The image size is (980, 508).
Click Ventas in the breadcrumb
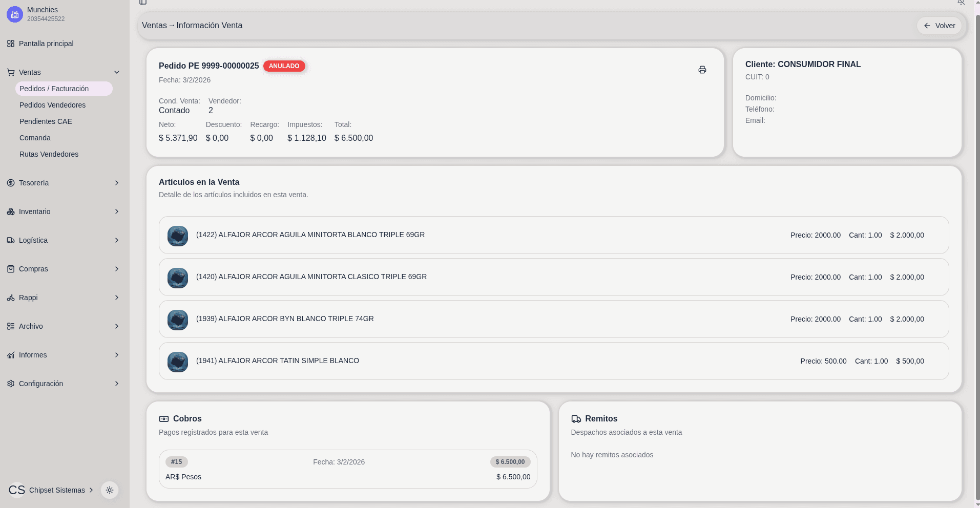click(154, 26)
